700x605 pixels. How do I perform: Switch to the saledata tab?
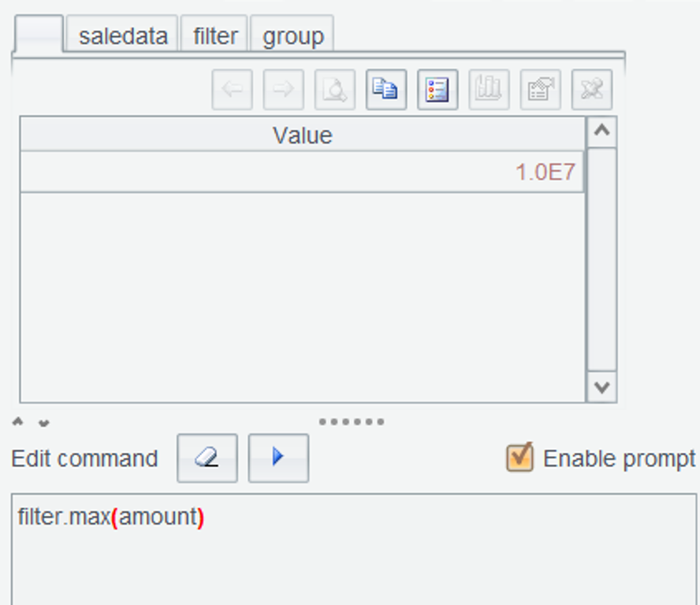click(123, 36)
